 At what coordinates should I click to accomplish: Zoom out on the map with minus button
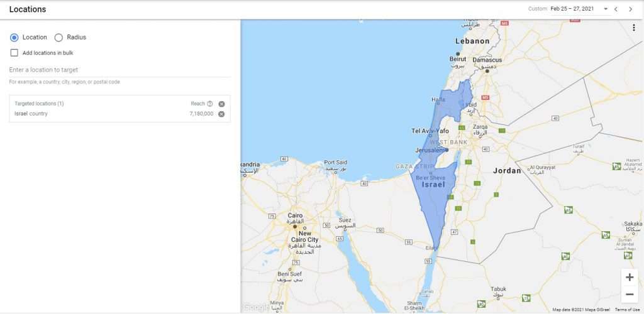click(x=629, y=295)
